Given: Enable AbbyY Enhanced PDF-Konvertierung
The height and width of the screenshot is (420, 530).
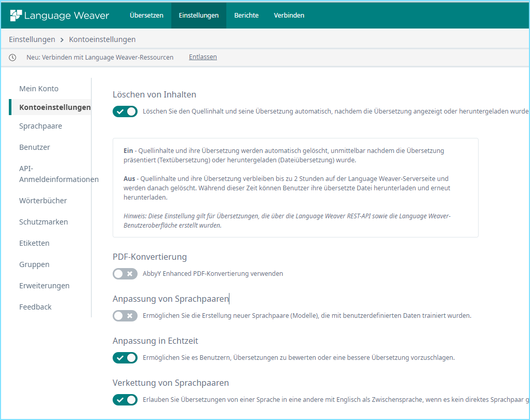Looking at the screenshot, I should click(125, 273).
